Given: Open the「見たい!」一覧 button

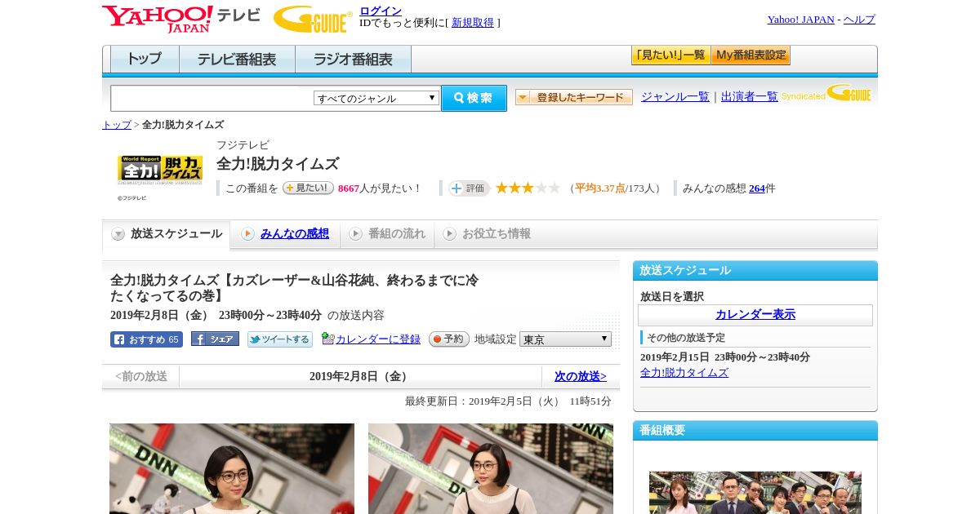Looking at the screenshot, I should coord(670,55).
